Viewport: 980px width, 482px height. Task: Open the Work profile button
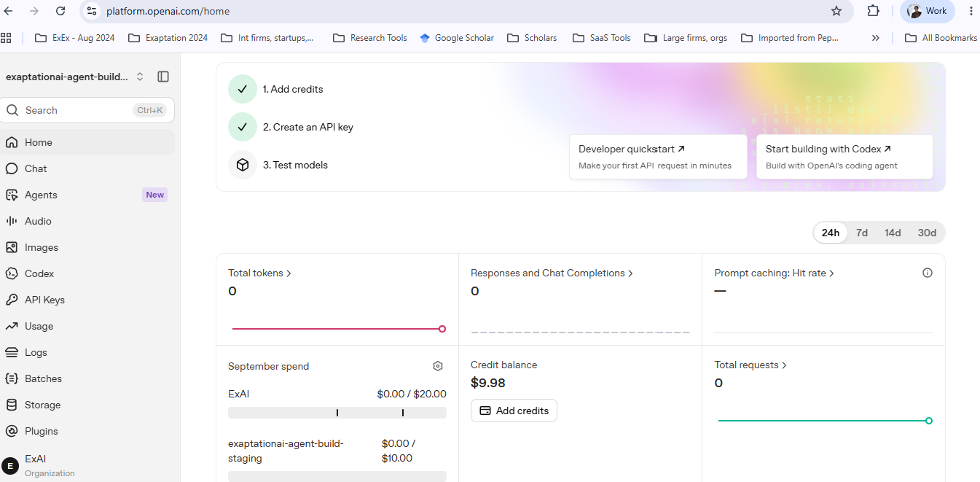point(928,11)
